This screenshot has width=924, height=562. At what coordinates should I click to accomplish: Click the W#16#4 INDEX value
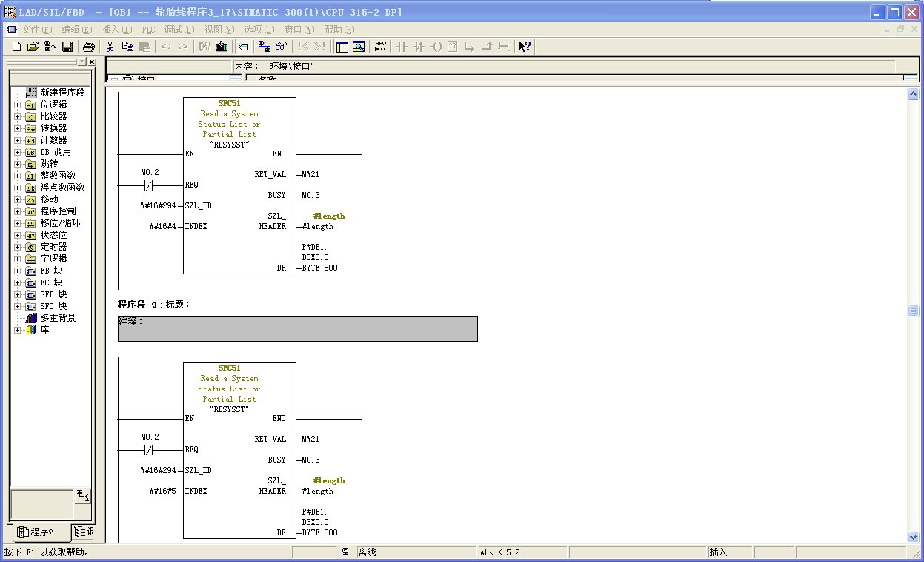click(x=163, y=227)
